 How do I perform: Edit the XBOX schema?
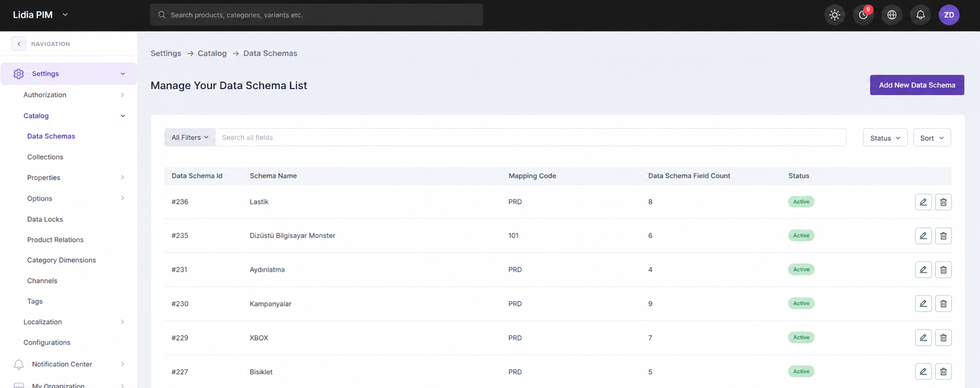coord(923,337)
